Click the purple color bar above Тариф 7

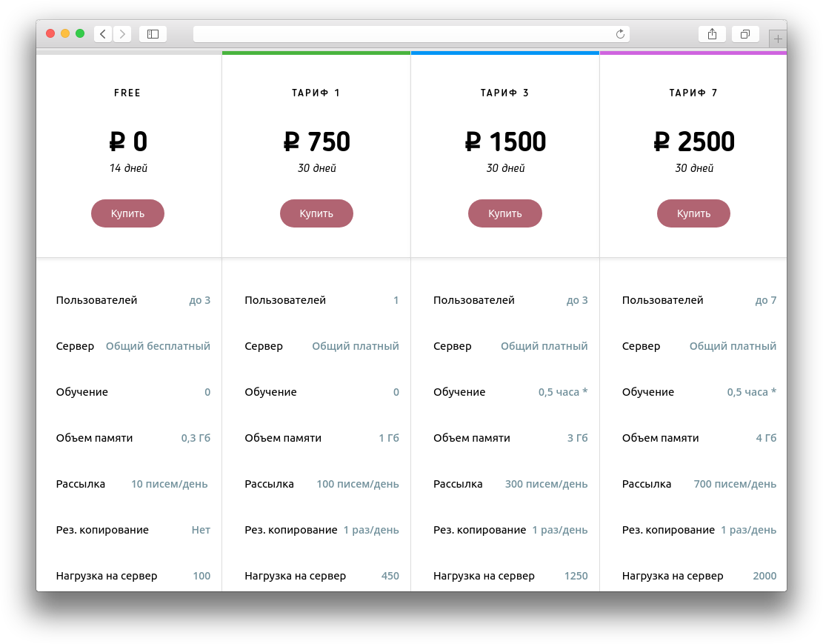click(693, 53)
